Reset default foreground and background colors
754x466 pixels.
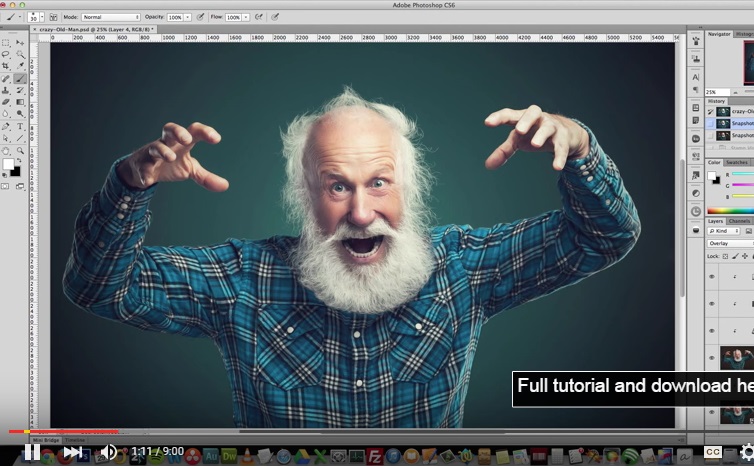[5, 176]
